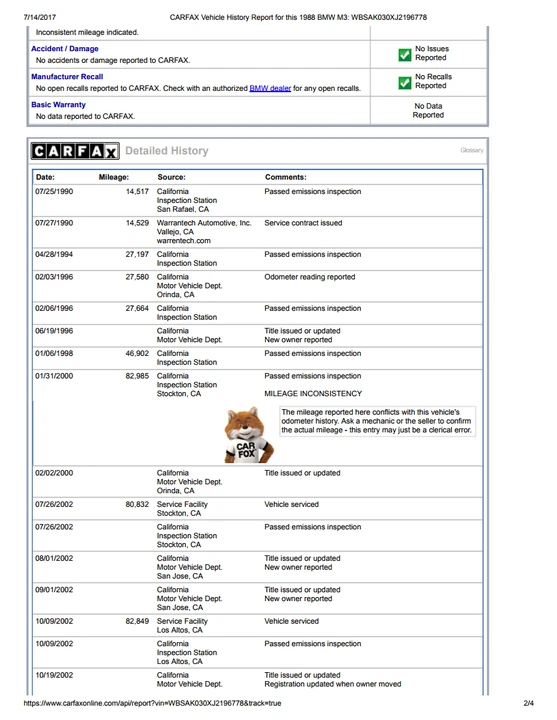
Task: Click the Odometer reading reported comment
Action: click(x=309, y=277)
